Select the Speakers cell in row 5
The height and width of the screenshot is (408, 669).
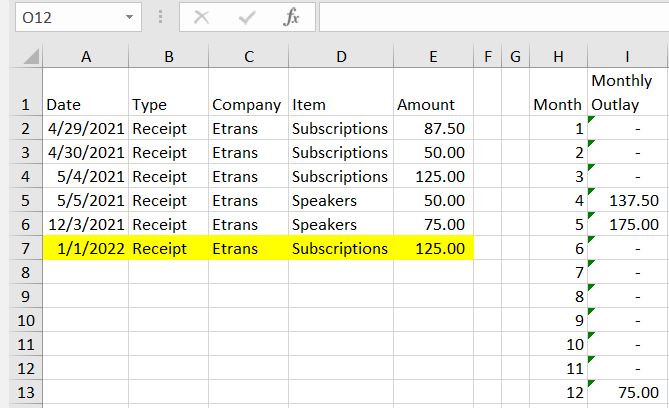[x=340, y=200]
